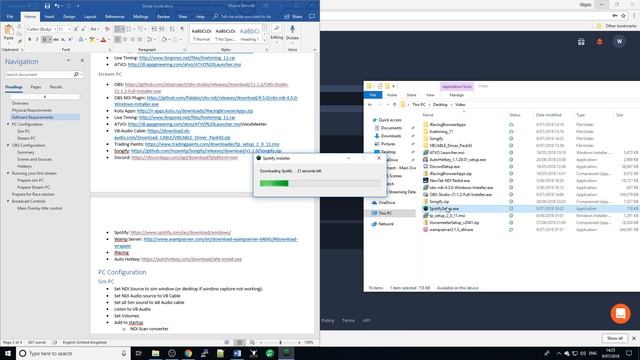This screenshot has height=360, width=640.
Task: Toggle Show/Hide paragraph marks
Action: 182,29
